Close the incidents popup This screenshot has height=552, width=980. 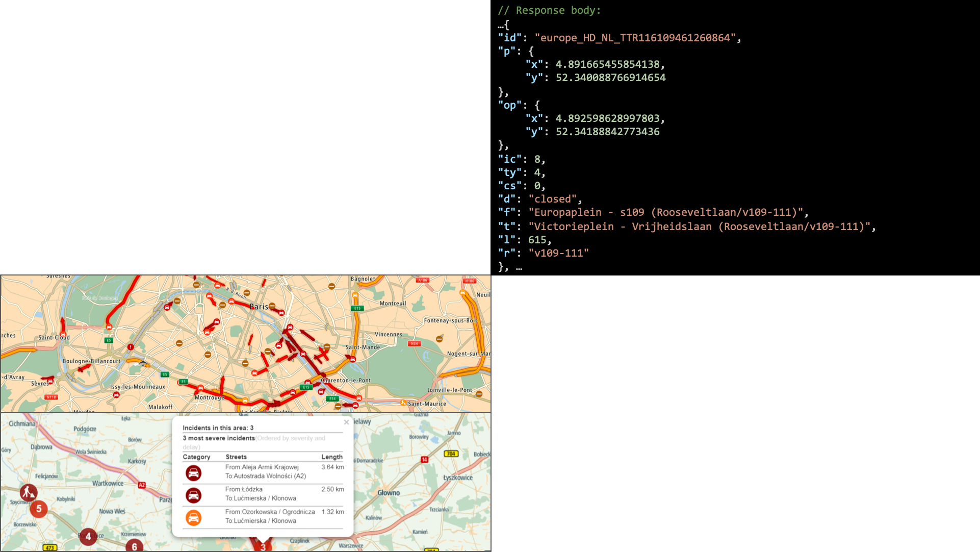[346, 422]
